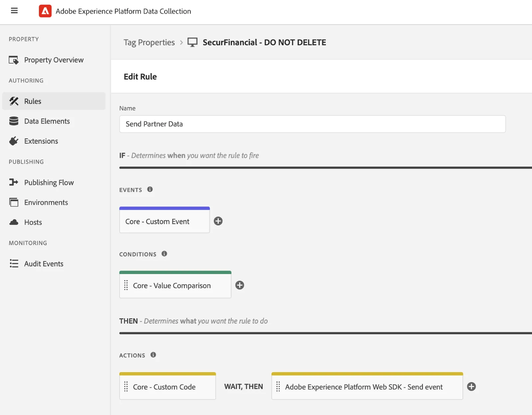This screenshot has width=532, height=415.
Task: Select Rules in the sidebar
Action: (54, 101)
